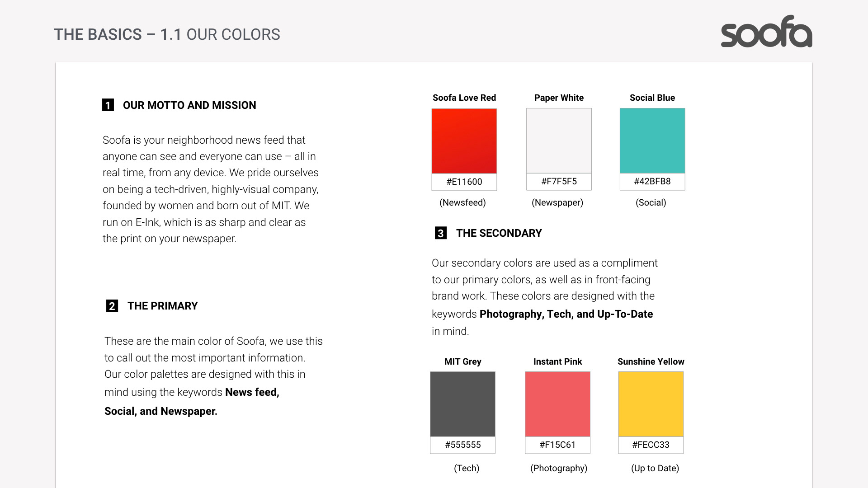The image size is (868, 488).
Task: Click the Our Motto and Mission heading
Action: 189,105
